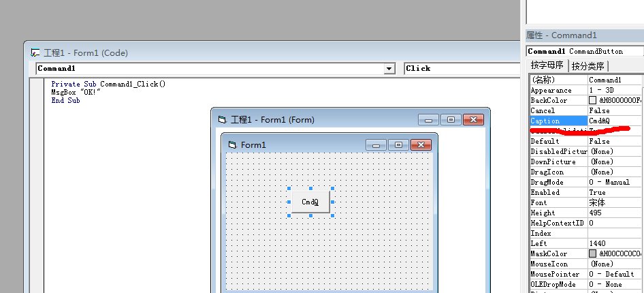Select the CmdQ button on the form
Viewport: 644px width, 293px height.
310,202
